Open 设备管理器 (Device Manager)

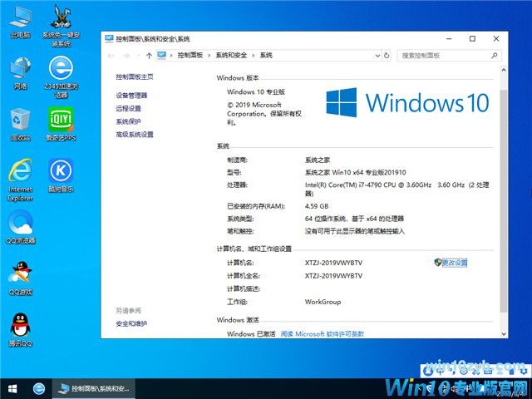click(x=131, y=96)
